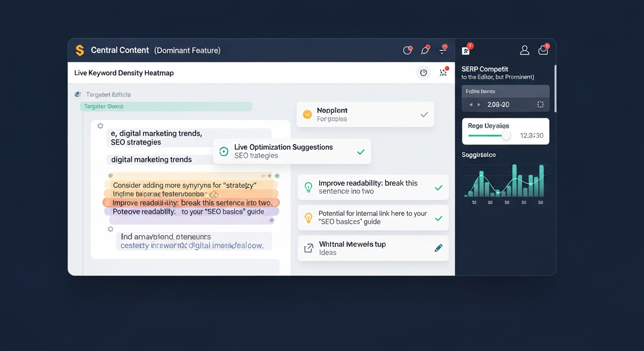The image size is (644, 351).
Task: Click the orange highlighted Improve readability sentence
Action: 191,202
